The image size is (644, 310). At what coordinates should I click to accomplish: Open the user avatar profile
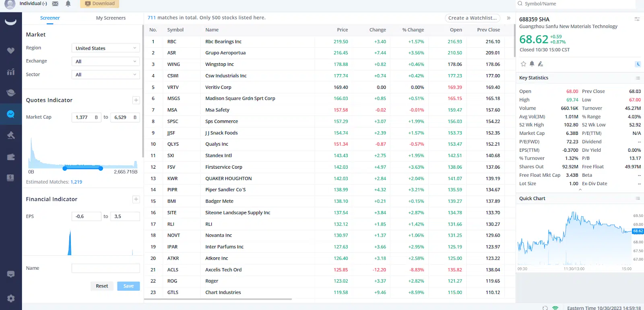pyautogui.click(x=10, y=4)
